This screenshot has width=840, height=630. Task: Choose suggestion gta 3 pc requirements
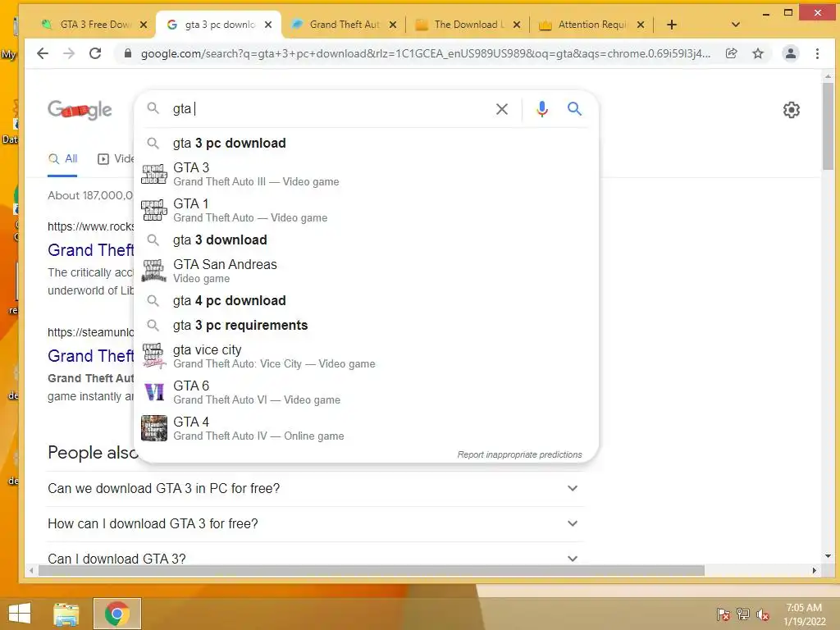coord(366,325)
